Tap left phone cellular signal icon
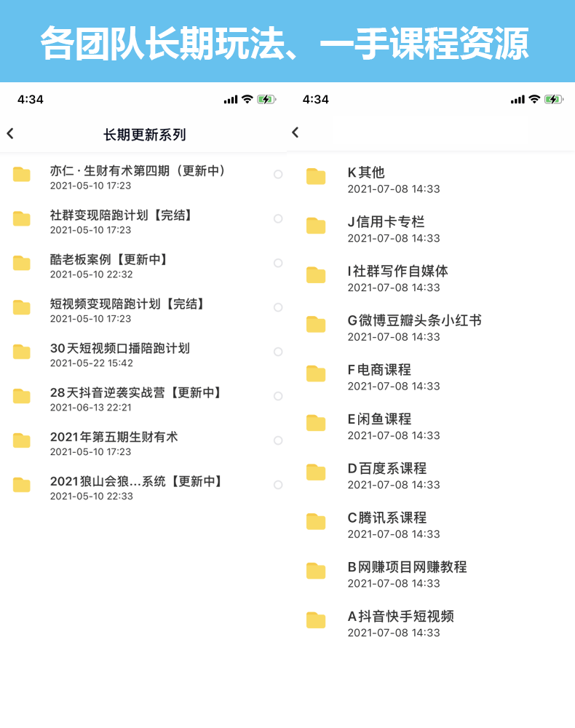 point(231,99)
